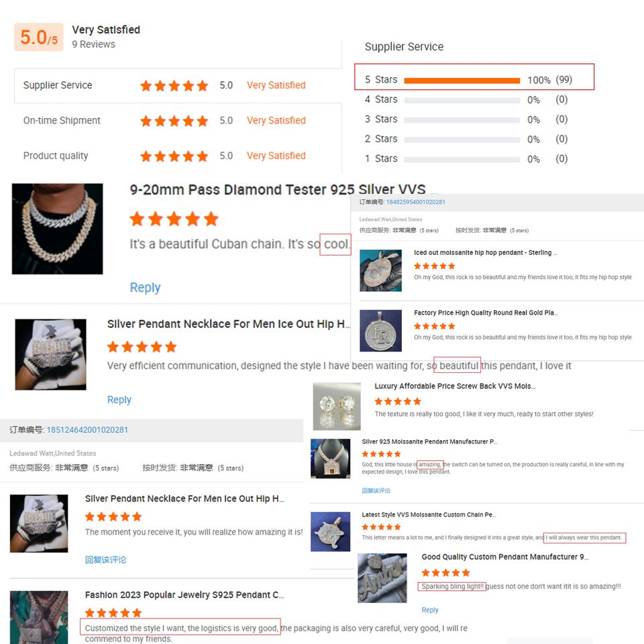The image size is (644, 644).
Task: Open the Amber custom pendant thumbnail
Action: (382, 578)
